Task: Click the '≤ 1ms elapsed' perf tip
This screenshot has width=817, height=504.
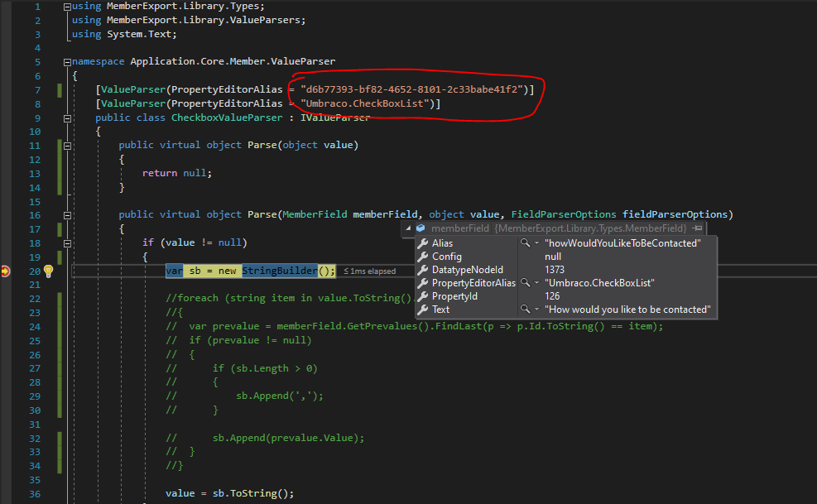Action: (369, 271)
